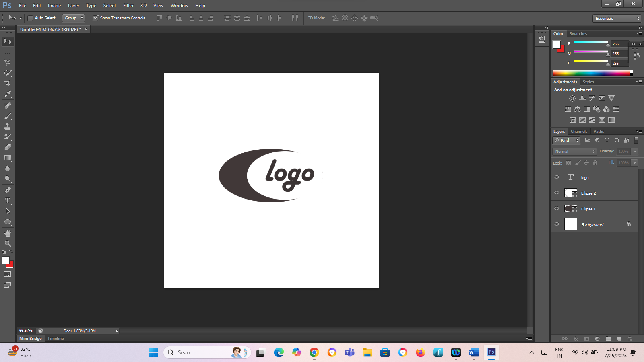This screenshot has height=362, width=644.
Task: Select the Move tool
Action: click(8, 41)
